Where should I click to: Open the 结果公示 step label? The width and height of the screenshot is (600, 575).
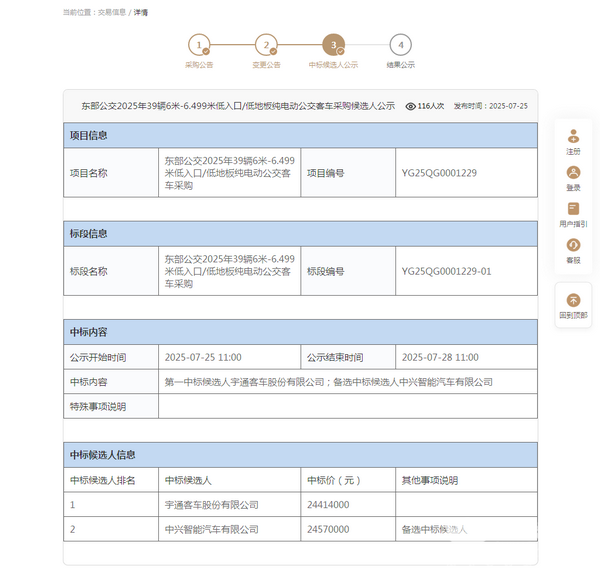tap(400, 65)
